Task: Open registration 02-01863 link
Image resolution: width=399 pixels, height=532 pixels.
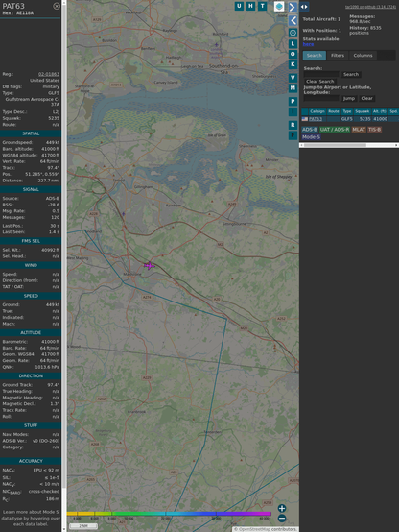Action: (49, 74)
